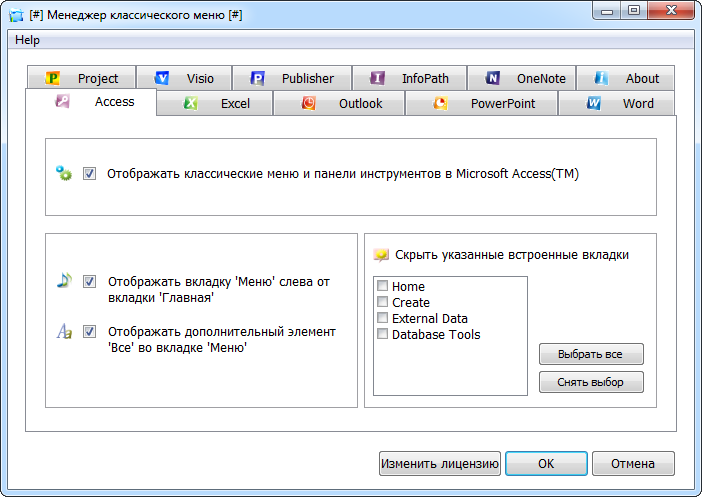702x497 pixels.
Task: Toggle classic menus in Microsoft Access checkbox
Action: point(89,173)
